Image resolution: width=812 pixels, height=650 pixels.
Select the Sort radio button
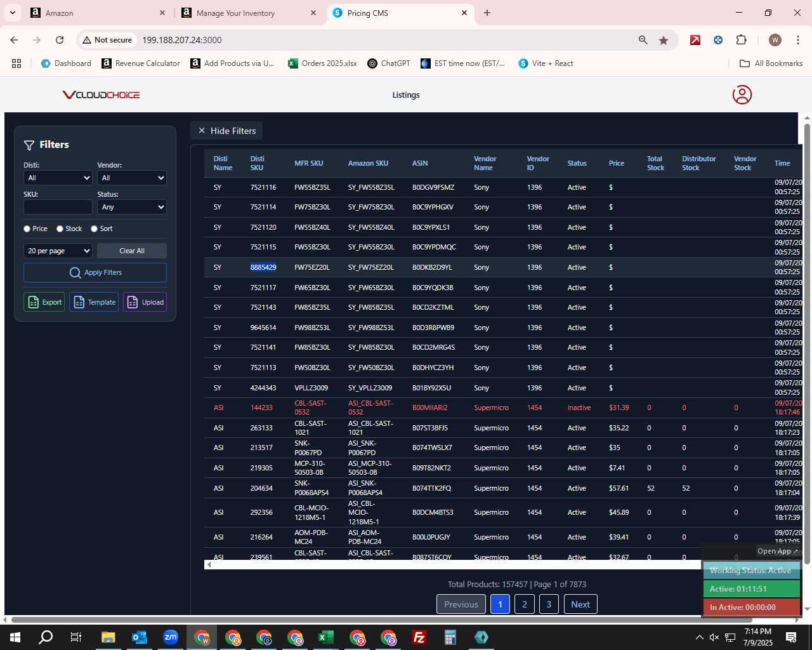(94, 229)
